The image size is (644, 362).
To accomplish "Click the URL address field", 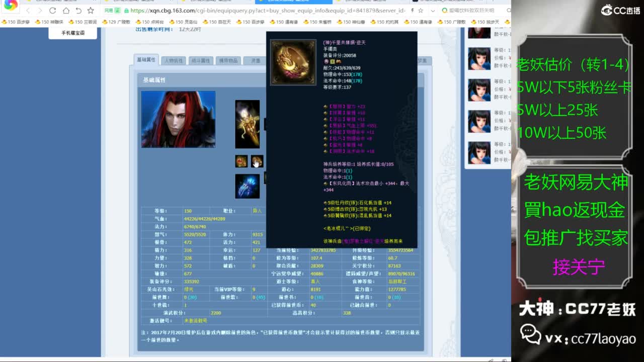I will (267, 10).
